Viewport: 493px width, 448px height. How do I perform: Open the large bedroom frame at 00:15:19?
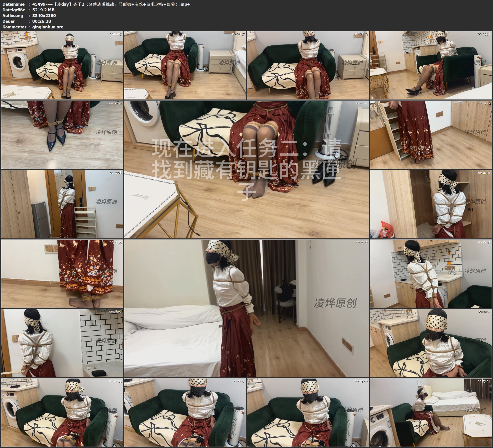coord(246,308)
